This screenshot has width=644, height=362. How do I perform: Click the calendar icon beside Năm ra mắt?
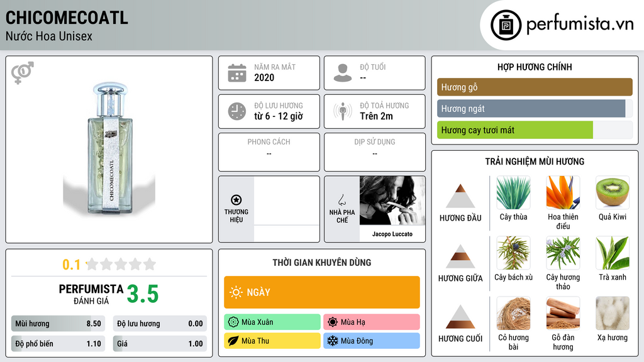click(x=237, y=73)
